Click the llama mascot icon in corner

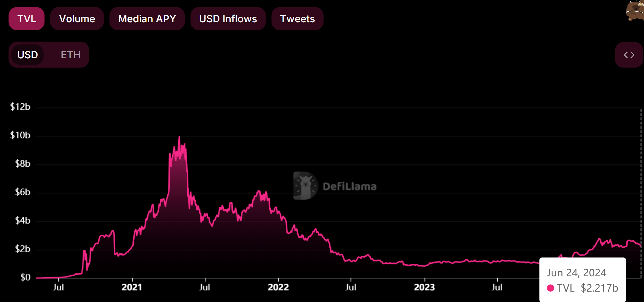(x=635, y=11)
